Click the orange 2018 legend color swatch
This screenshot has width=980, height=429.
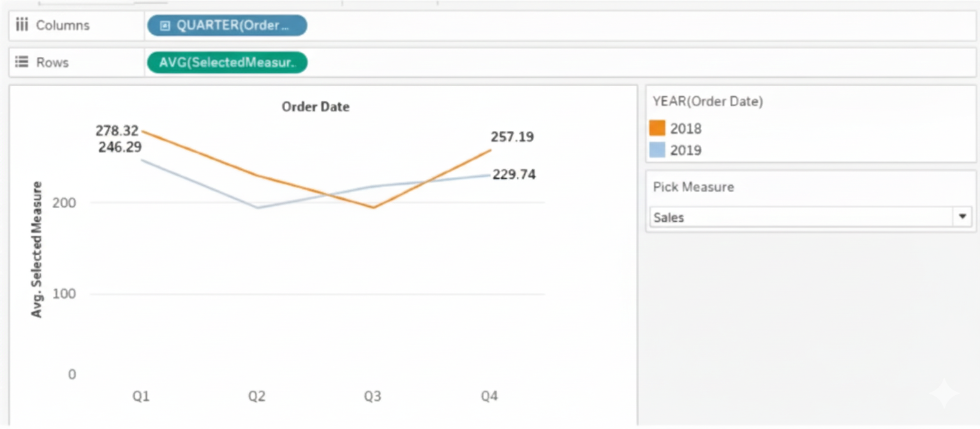(657, 128)
